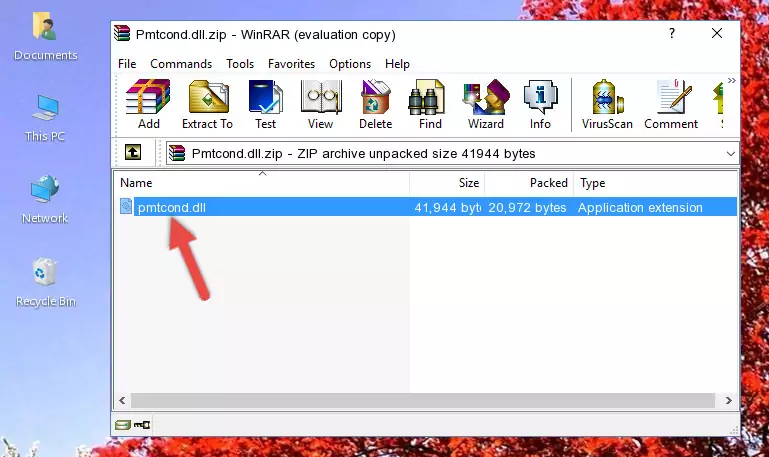Open the Commands menu
Screen dimensions: 769x457
point(181,64)
